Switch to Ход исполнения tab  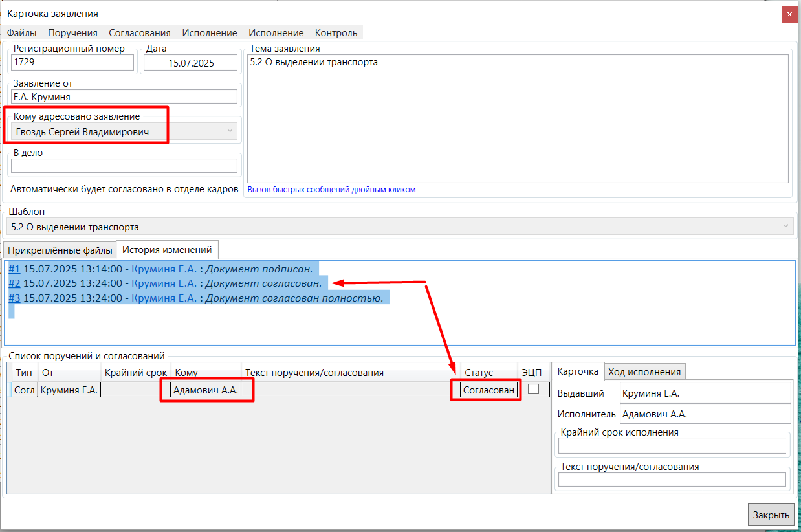click(x=644, y=371)
